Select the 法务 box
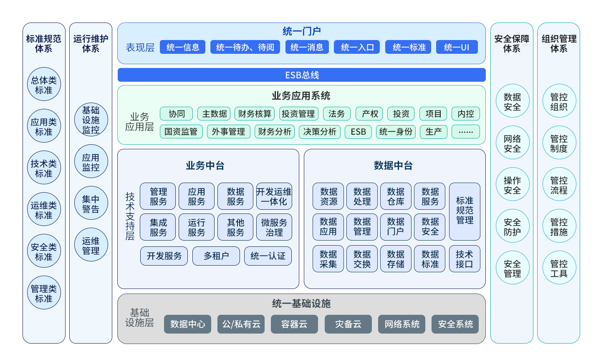Screen dimensions: 601x364 pyautogui.click(x=336, y=114)
